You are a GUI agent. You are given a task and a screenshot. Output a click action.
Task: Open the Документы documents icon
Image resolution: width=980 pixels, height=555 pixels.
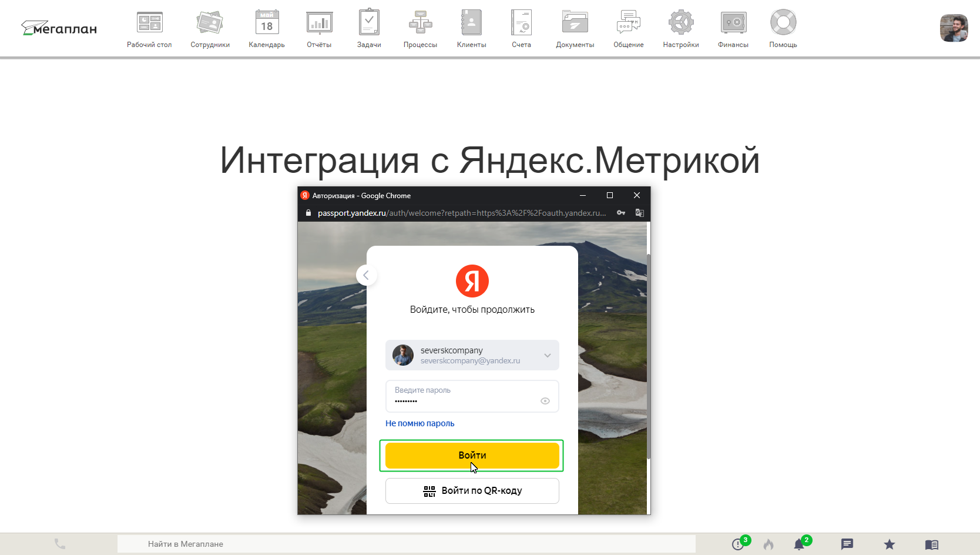coord(575,23)
